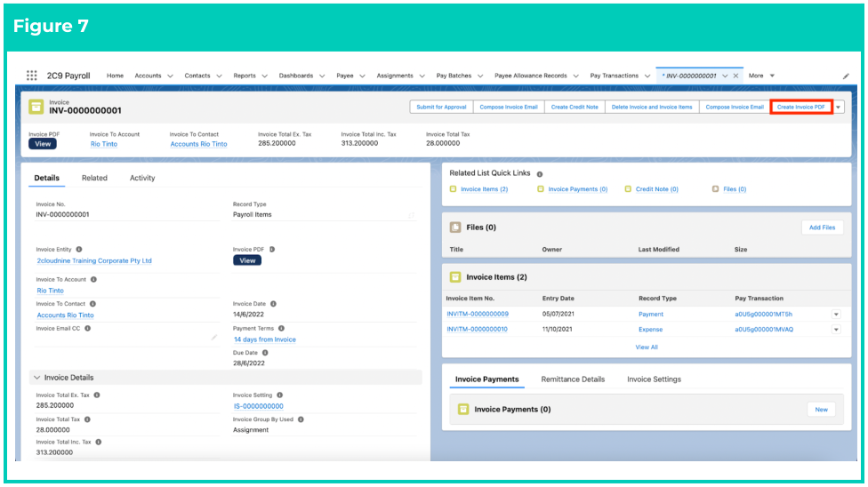Close the INV-0000000001 tab
Viewport: 868px width, 487px height.
click(x=735, y=76)
